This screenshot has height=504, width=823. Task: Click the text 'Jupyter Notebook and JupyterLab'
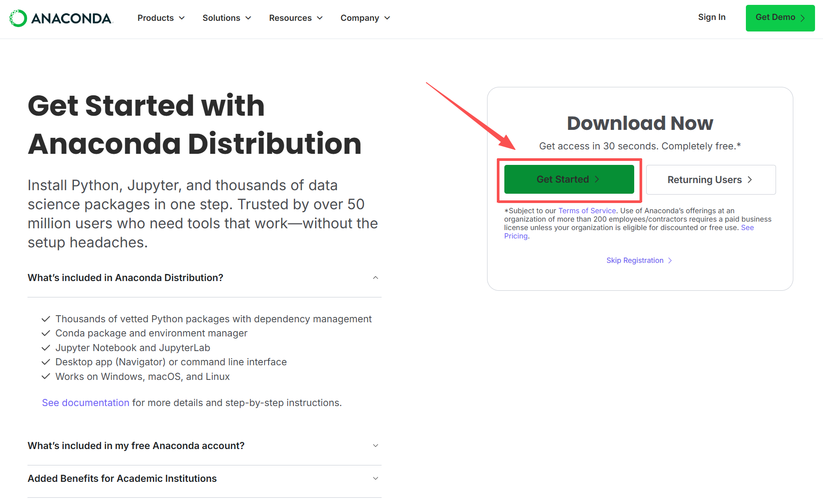133,348
